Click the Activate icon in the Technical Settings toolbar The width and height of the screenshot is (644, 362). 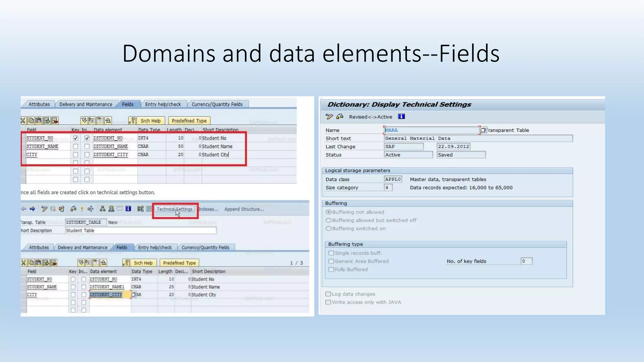(340, 117)
